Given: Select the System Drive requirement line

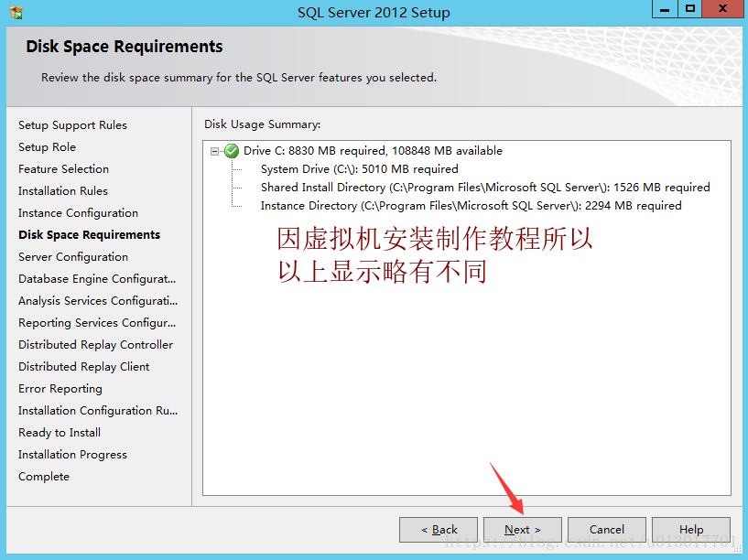Looking at the screenshot, I should point(359,169).
